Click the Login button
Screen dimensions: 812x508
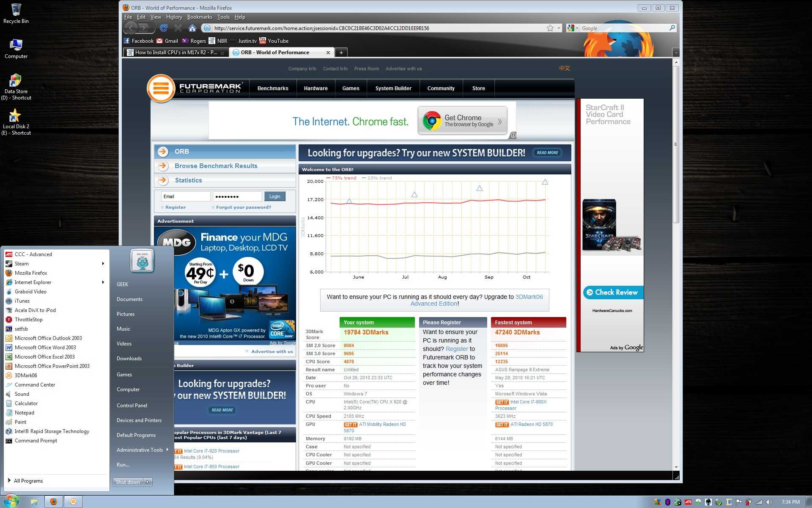(x=274, y=196)
